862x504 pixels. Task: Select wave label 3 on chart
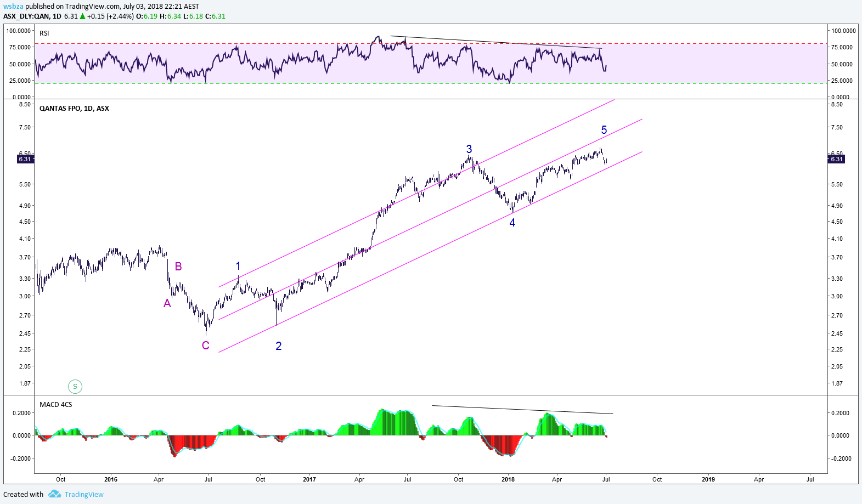[x=469, y=149]
